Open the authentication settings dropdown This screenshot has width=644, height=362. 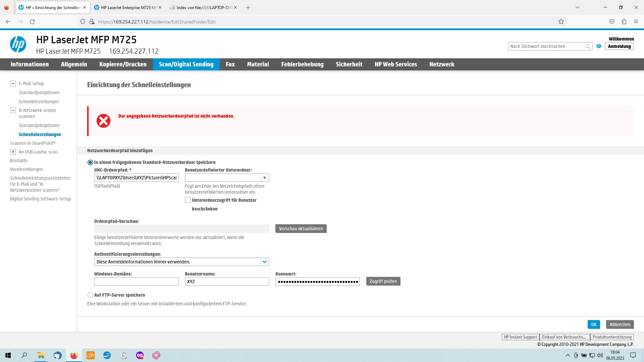click(x=265, y=262)
